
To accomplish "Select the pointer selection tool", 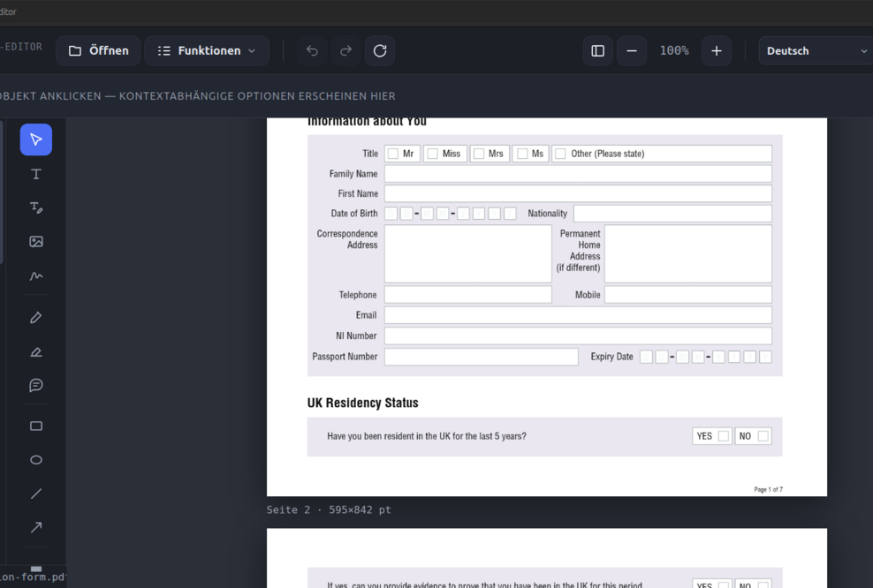I will pyautogui.click(x=36, y=139).
